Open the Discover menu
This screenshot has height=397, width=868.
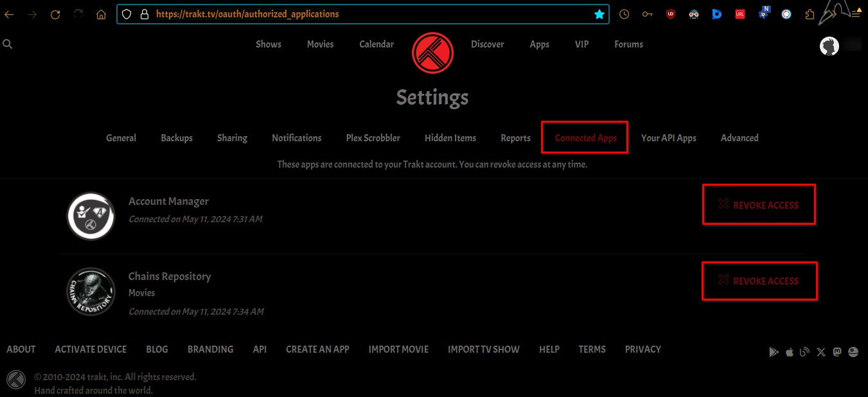pos(488,44)
